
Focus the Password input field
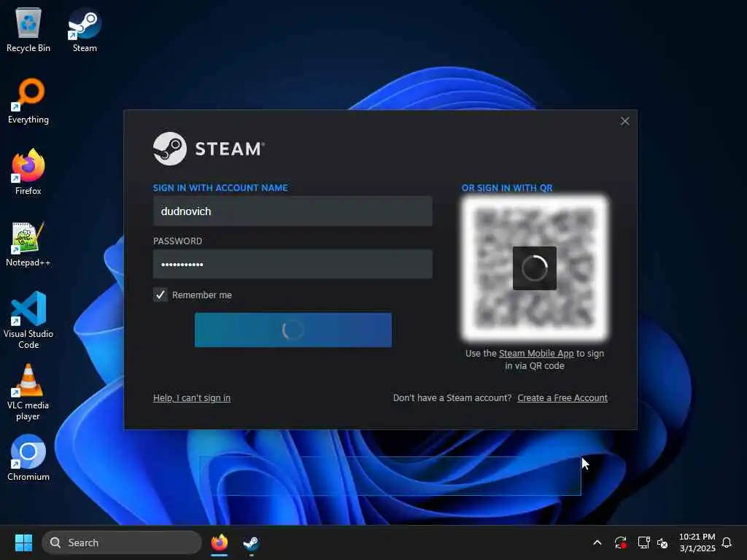coord(293,264)
